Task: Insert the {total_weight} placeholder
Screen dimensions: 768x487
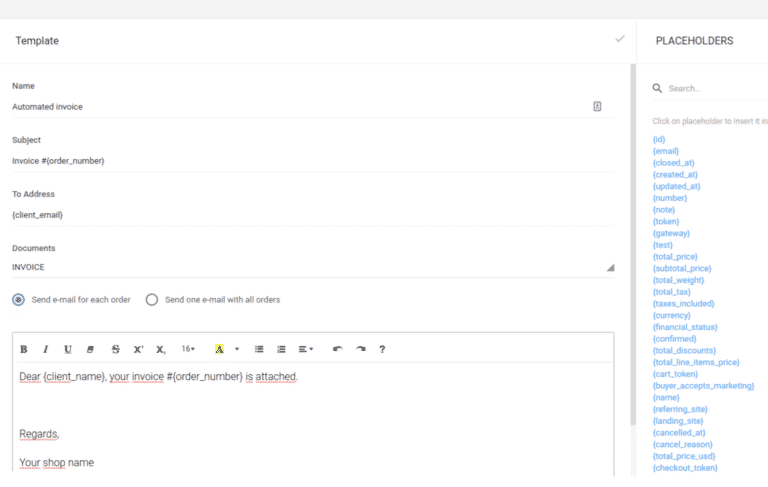Action: coord(678,280)
